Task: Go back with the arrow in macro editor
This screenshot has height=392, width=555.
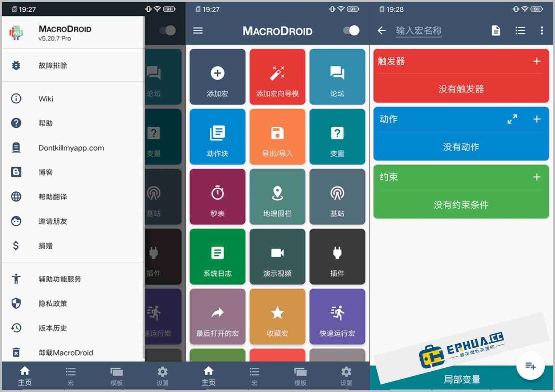Action: pos(381,30)
